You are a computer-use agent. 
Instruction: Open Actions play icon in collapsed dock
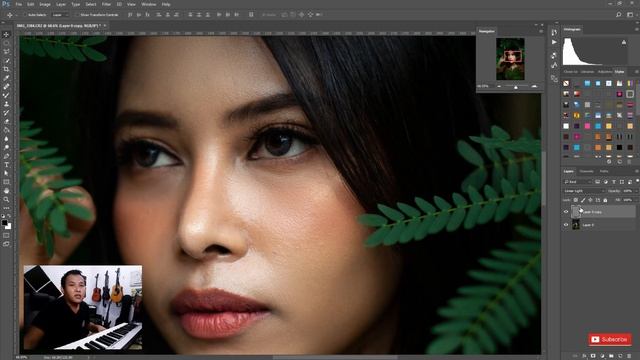554,42
